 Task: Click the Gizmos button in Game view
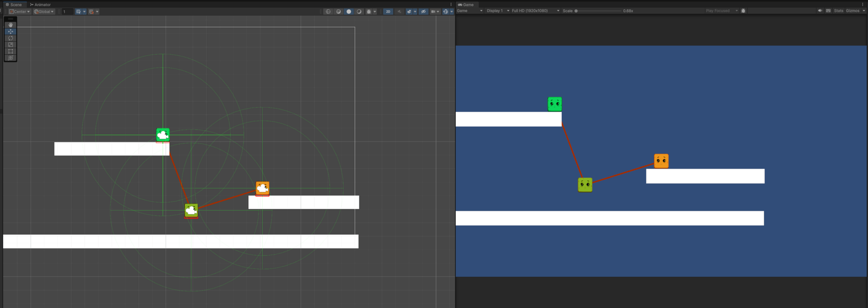click(x=852, y=11)
